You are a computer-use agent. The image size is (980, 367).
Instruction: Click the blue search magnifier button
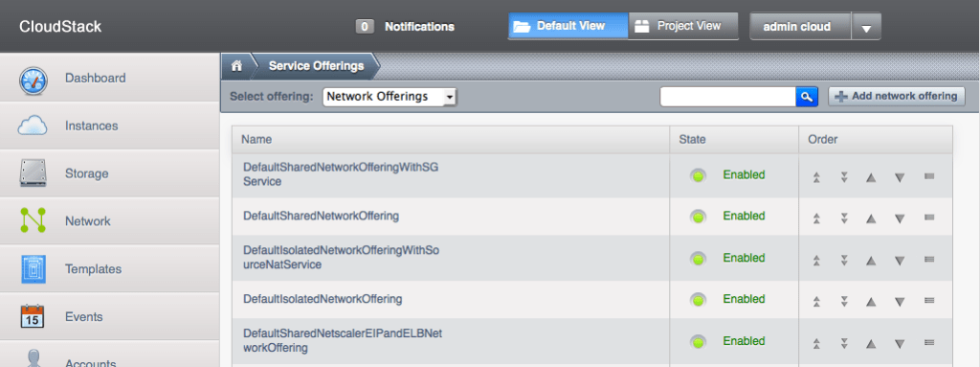pos(807,97)
